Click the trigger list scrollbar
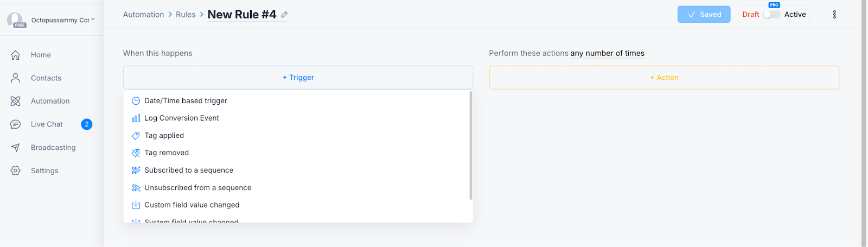Screen dimensions: 868x247 471,145
